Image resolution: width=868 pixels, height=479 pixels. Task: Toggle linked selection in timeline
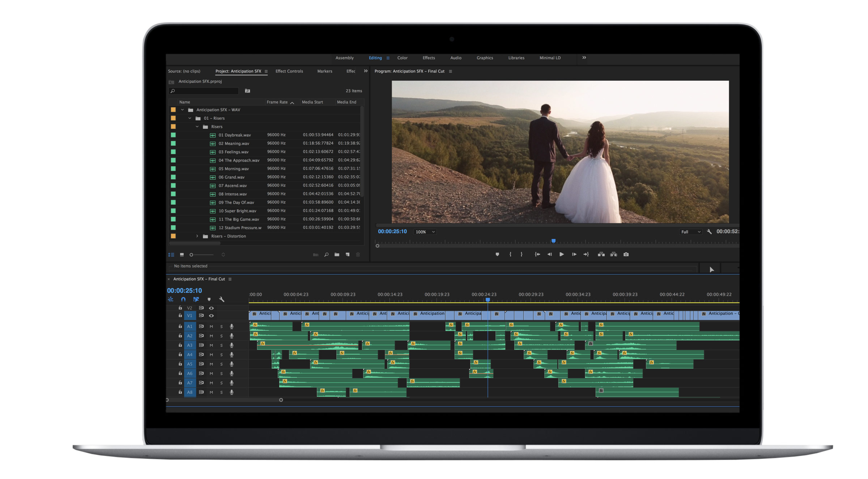196,299
